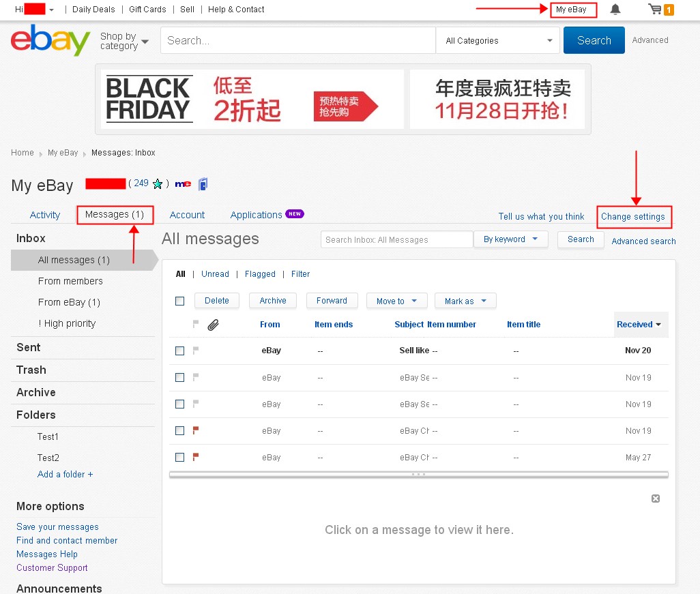700x594 pixels.
Task: Select the Nov 20 message checkbox
Action: click(180, 351)
